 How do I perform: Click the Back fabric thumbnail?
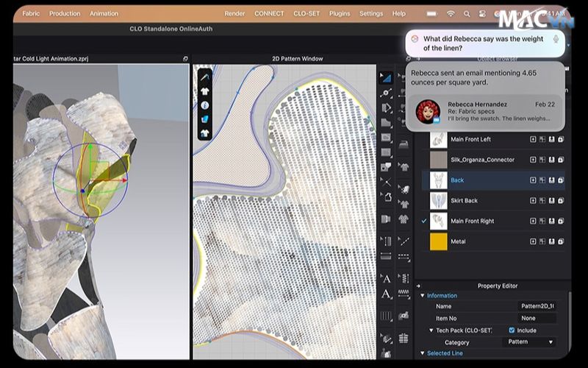[438, 180]
